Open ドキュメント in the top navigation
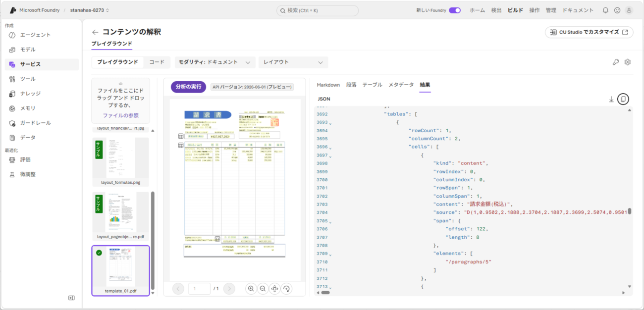The width and height of the screenshot is (644, 310). click(578, 10)
